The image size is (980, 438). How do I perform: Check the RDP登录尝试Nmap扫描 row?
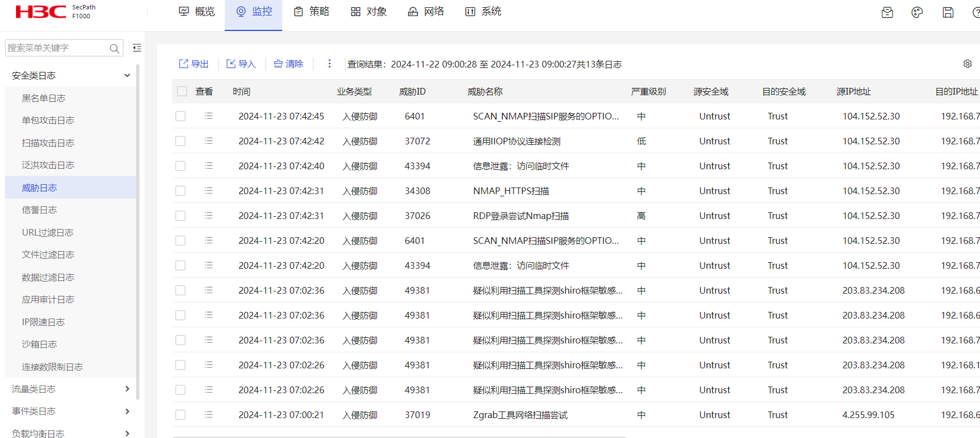click(x=180, y=216)
